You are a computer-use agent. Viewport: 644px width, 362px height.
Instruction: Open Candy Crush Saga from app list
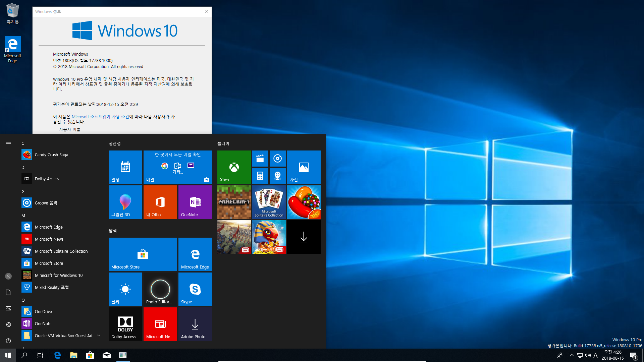pyautogui.click(x=62, y=155)
